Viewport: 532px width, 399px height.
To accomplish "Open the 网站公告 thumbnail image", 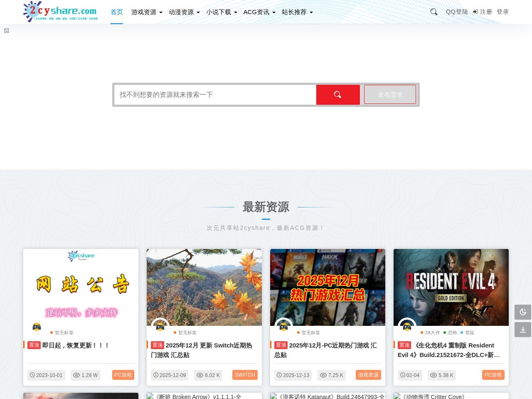I will click(81, 287).
